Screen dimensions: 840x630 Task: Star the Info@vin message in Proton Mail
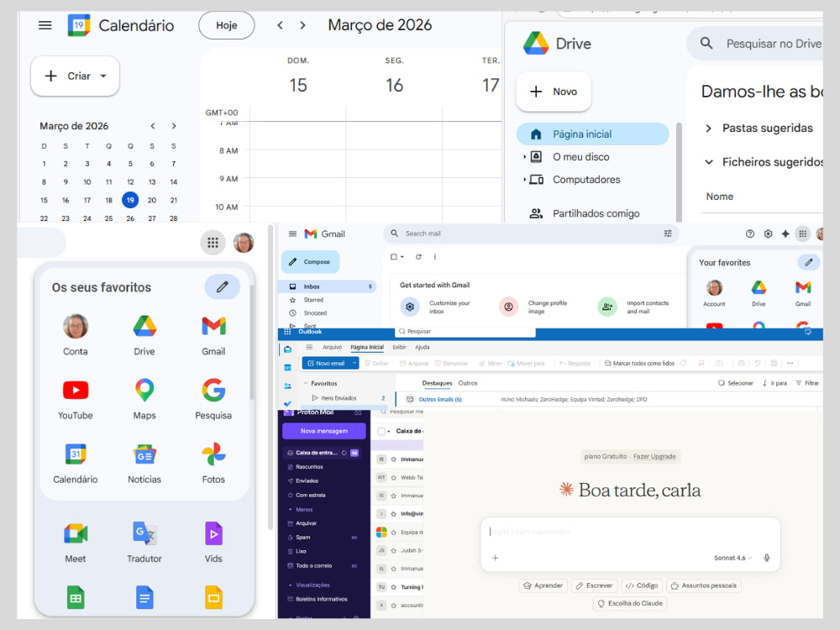[393, 514]
